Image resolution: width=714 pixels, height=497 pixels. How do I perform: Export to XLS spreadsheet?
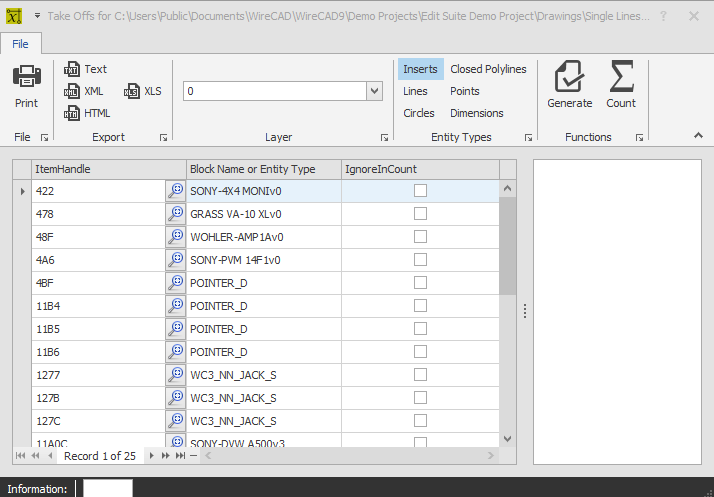143,91
